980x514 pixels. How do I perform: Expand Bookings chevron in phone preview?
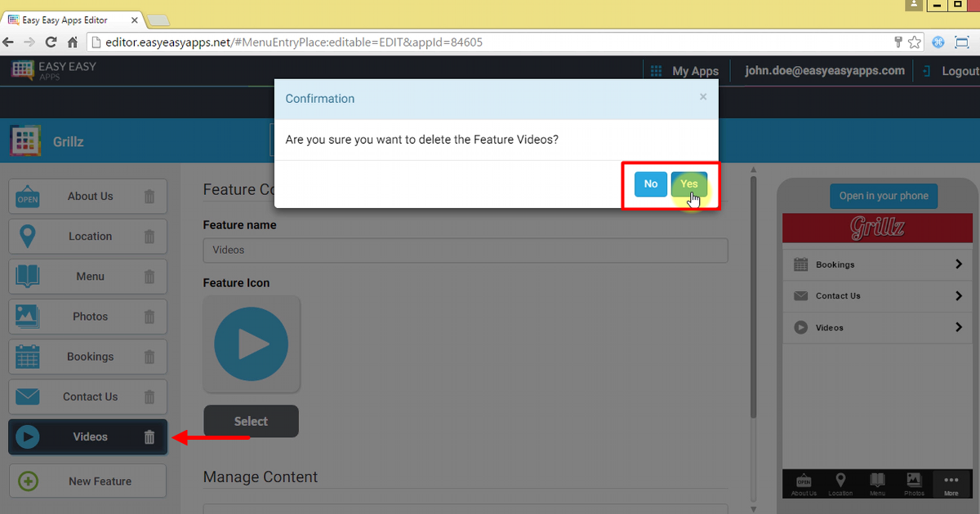point(958,264)
